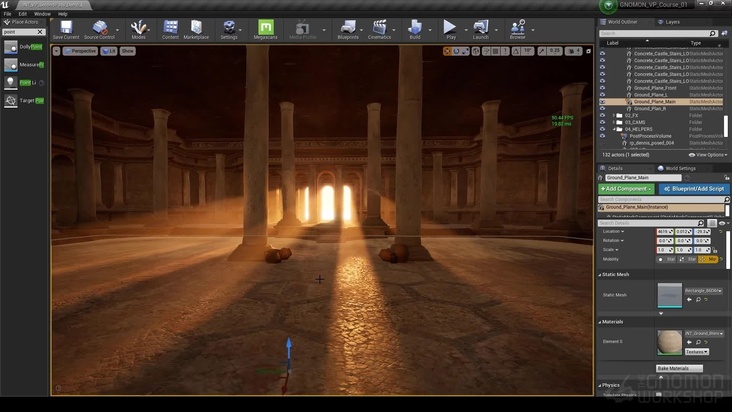This screenshot has height=412, width=732.
Task: Open the Textures dropdown under Element 0
Action: (697, 352)
